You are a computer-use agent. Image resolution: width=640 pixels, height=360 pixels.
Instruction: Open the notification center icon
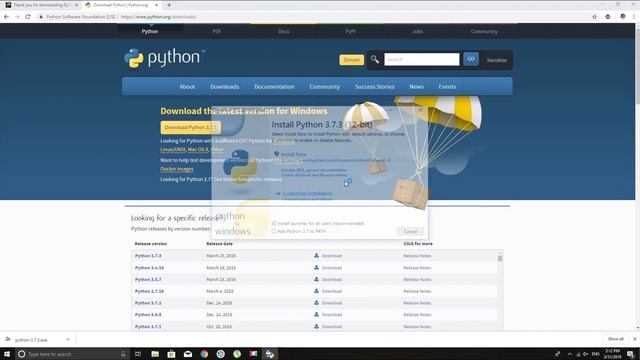pyautogui.click(x=631, y=354)
